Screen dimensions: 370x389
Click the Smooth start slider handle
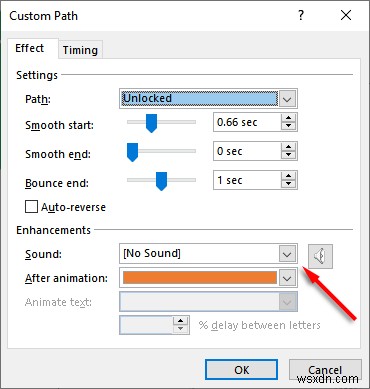click(x=152, y=123)
